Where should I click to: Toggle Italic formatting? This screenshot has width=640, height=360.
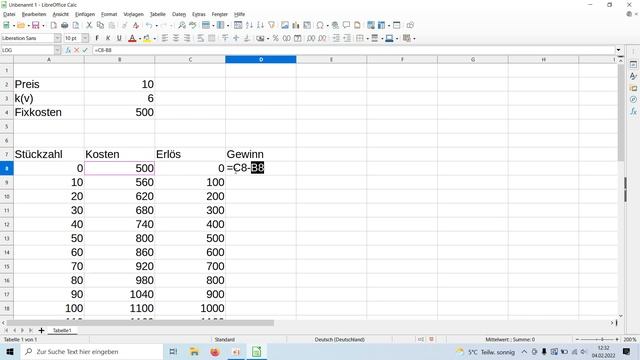(108, 38)
